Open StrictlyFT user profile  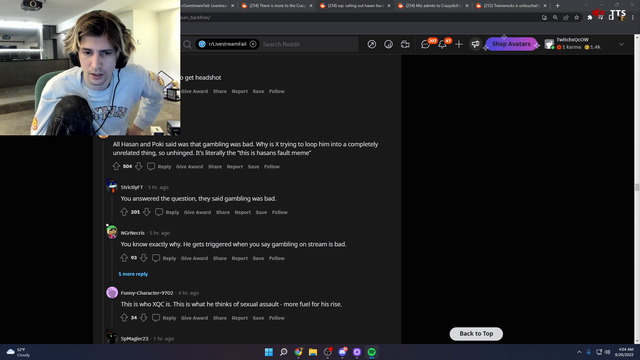tap(131, 187)
